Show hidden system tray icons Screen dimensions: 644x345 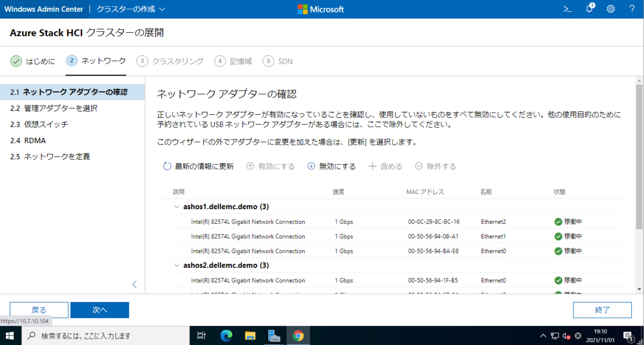543,336
